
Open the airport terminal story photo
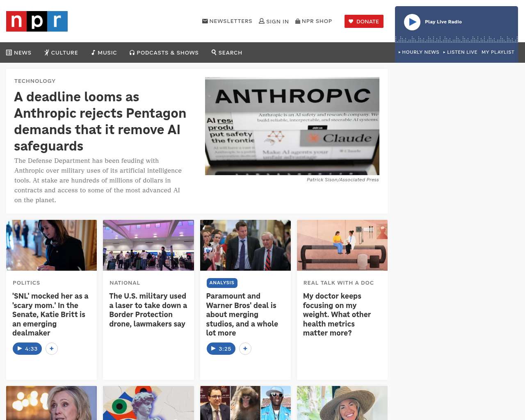(x=148, y=245)
